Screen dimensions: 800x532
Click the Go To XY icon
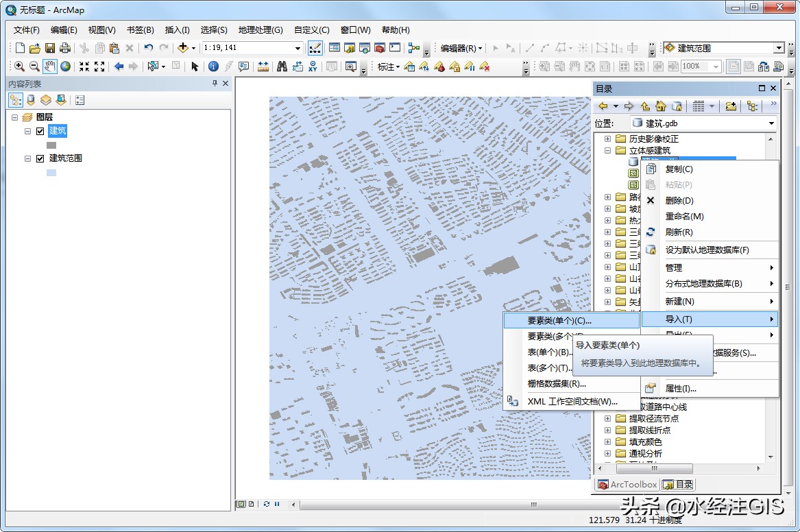pyautogui.click(x=312, y=66)
